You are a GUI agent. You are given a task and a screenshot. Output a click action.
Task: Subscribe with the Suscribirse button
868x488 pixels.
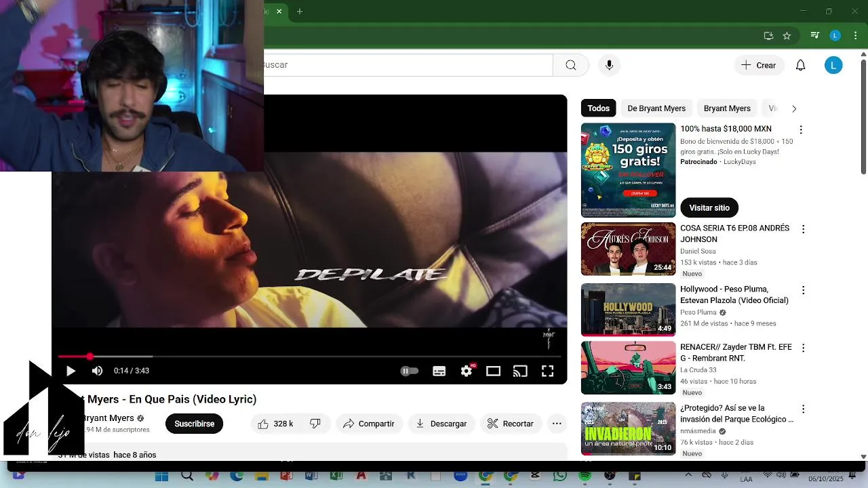[x=194, y=424]
